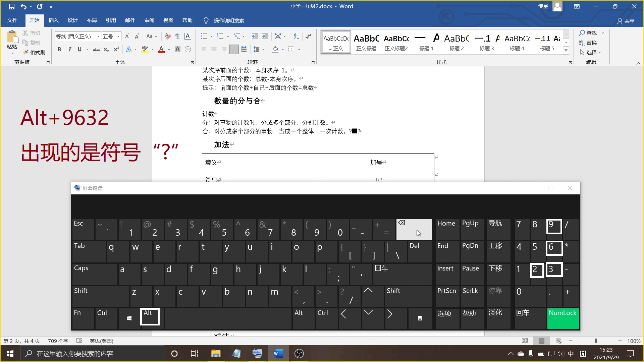Toggle Underline formatting
This screenshot has width=644, height=362.
click(79, 50)
